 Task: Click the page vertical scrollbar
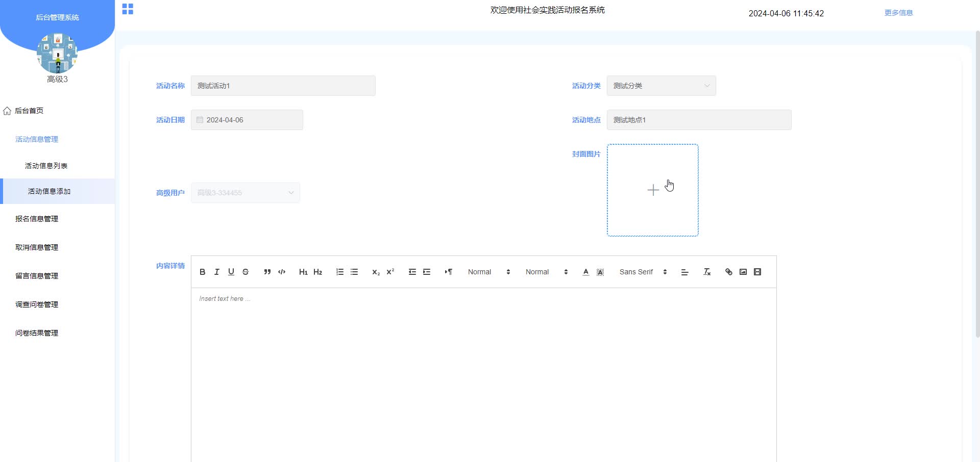coord(977,184)
